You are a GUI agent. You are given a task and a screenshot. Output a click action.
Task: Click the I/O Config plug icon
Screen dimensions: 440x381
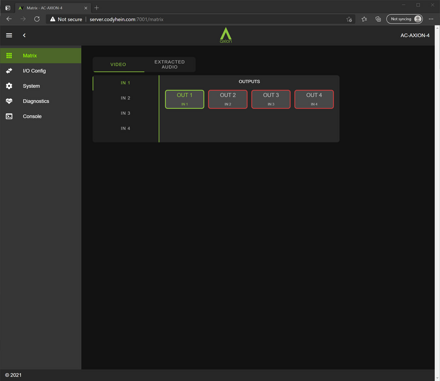coord(9,71)
